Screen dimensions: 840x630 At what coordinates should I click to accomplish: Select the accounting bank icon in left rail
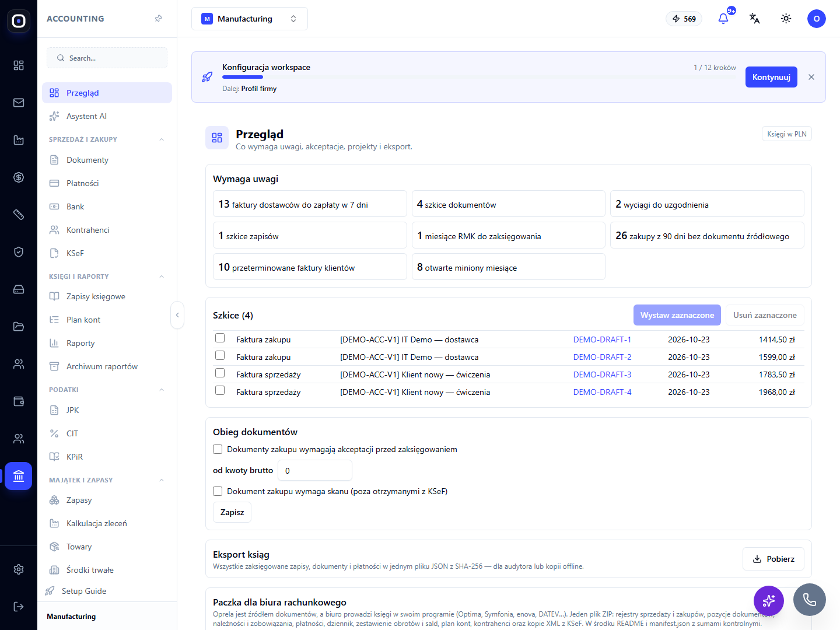click(19, 476)
